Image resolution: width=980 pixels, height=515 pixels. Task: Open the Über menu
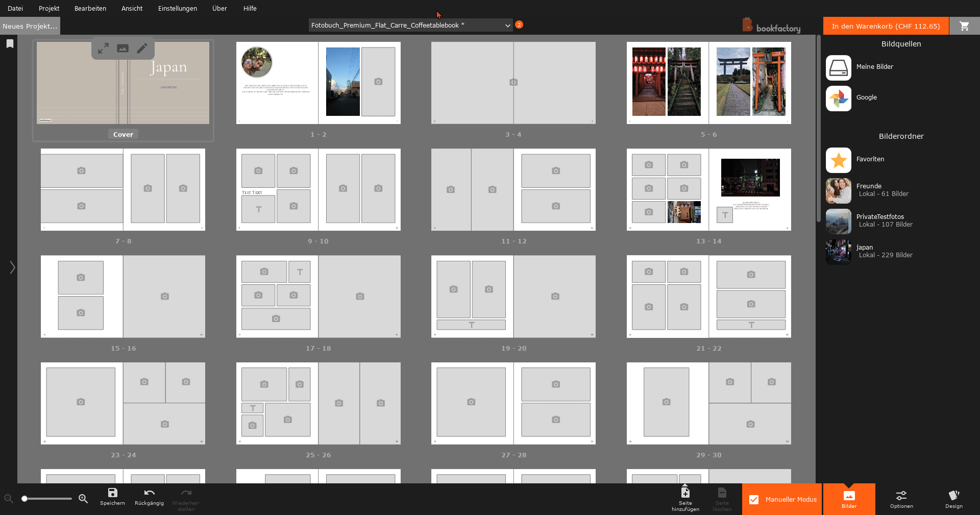pos(219,8)
